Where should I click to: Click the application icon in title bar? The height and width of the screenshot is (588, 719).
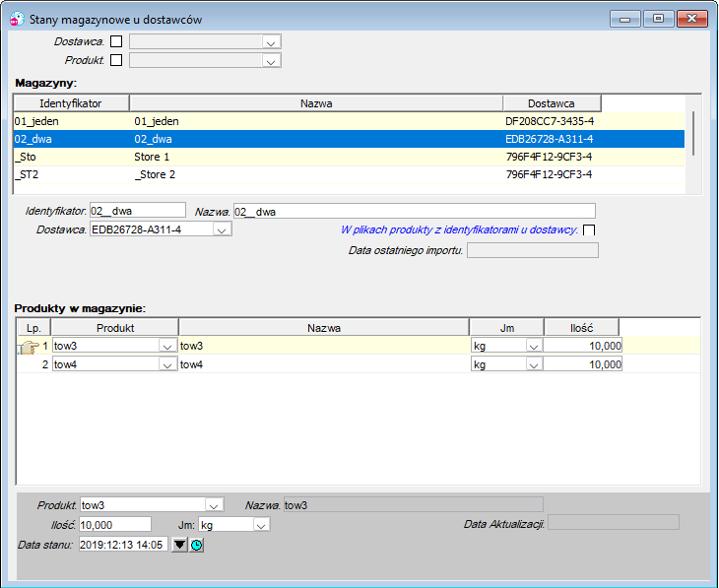coord(17,20)
